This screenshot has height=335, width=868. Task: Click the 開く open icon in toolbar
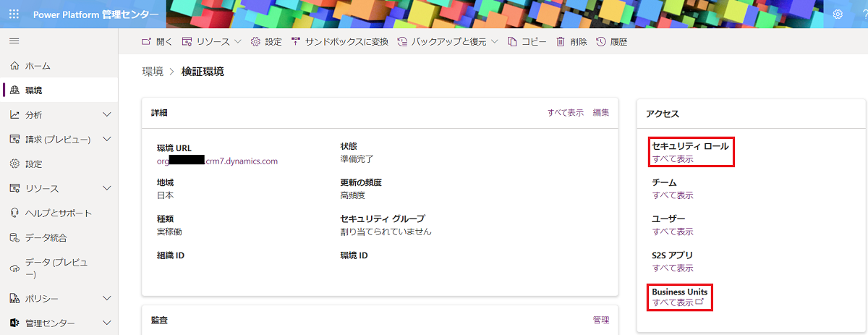click(x=146, y=42)
